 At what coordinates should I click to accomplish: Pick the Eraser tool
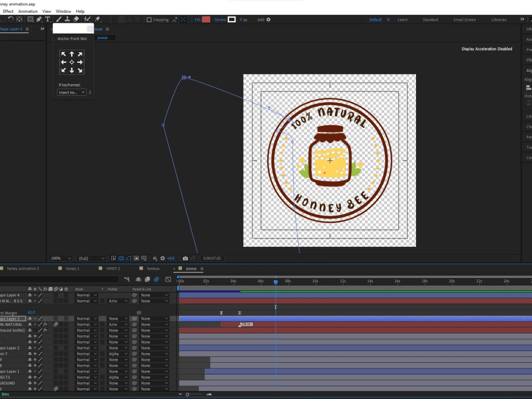pyautogui.click(x=76, y=20)
